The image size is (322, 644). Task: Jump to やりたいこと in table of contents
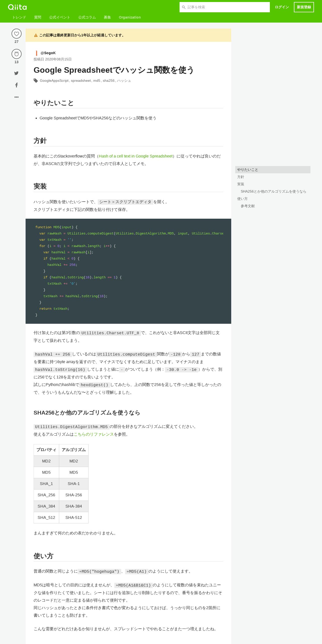pyautogui.click(x=273, y=170)
